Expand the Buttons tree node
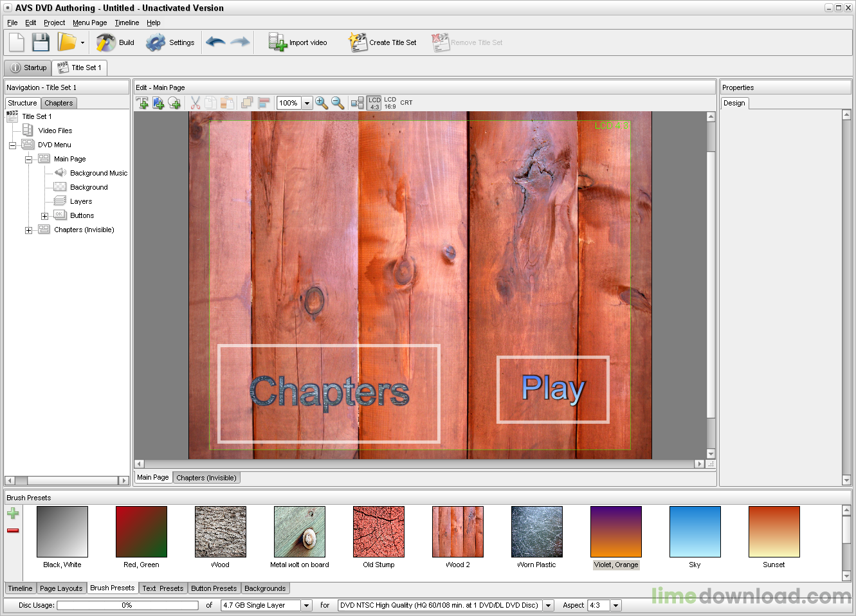Viewport: 856px width, 616px height. pos(44,216)
